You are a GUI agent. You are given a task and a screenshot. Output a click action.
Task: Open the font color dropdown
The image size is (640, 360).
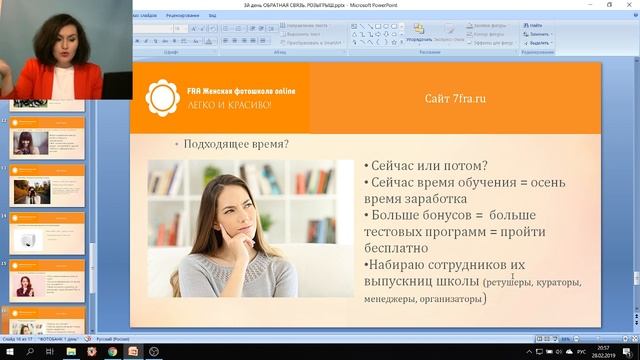point(209,41)
